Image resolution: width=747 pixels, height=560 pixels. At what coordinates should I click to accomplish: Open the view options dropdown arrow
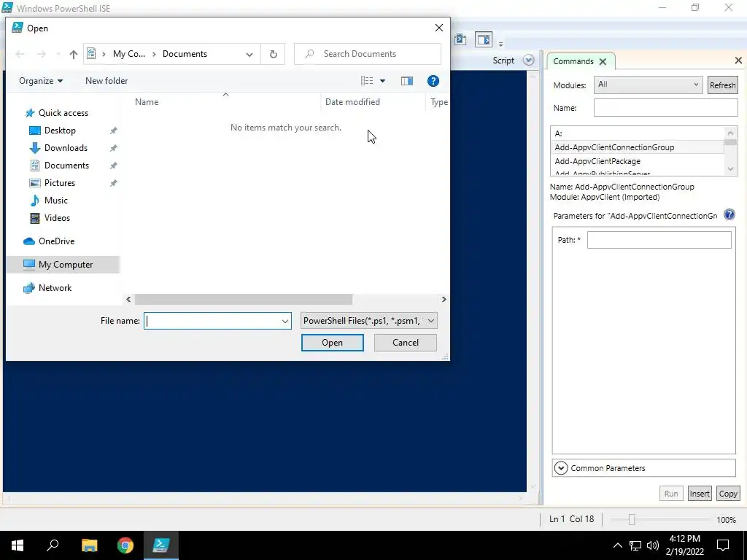382,82
